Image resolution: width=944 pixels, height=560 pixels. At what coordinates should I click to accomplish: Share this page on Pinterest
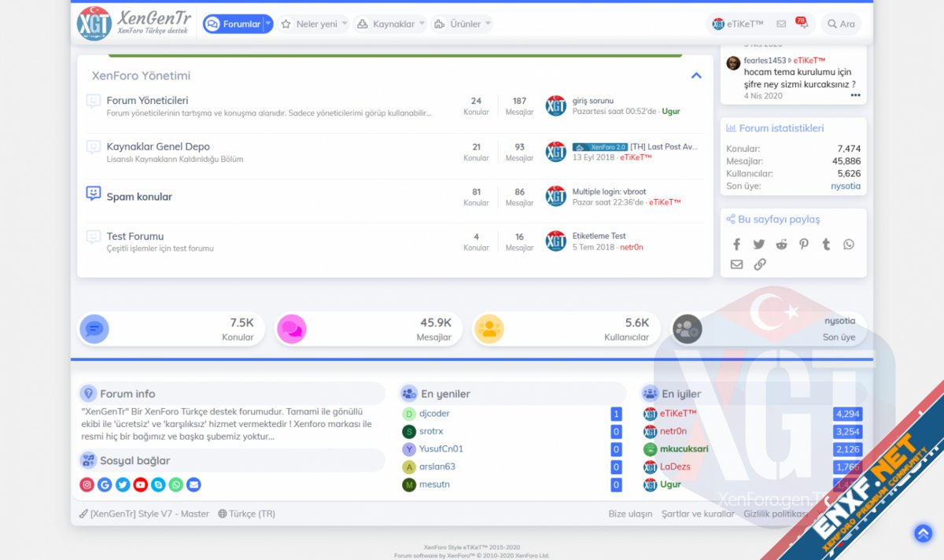(803, 245)
